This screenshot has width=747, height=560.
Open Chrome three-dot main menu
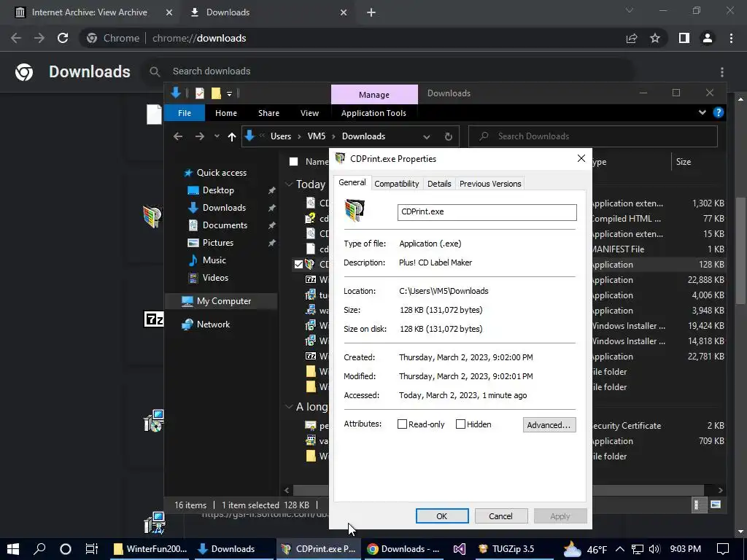point(731,38)
